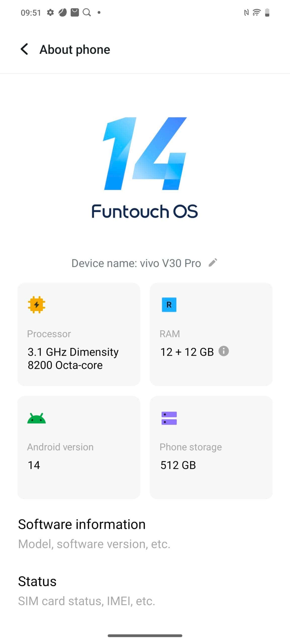290x644 pixels.
Task: Tap the NFC status bar icon
Action: tap(246, 12)
